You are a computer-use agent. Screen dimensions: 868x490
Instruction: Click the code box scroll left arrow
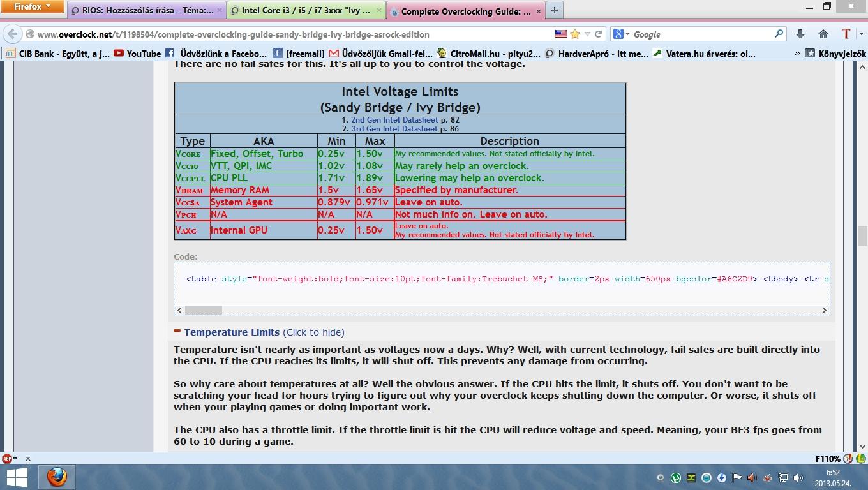tap(179, 310)
